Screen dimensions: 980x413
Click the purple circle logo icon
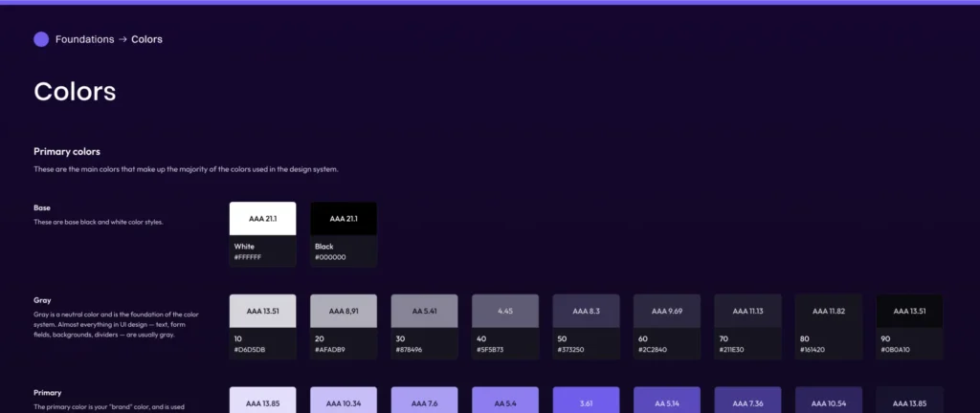pos(41,39)
